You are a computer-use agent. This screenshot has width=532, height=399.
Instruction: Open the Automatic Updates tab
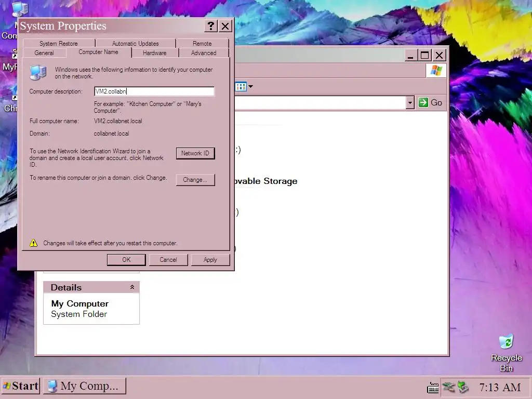(136, 44)
